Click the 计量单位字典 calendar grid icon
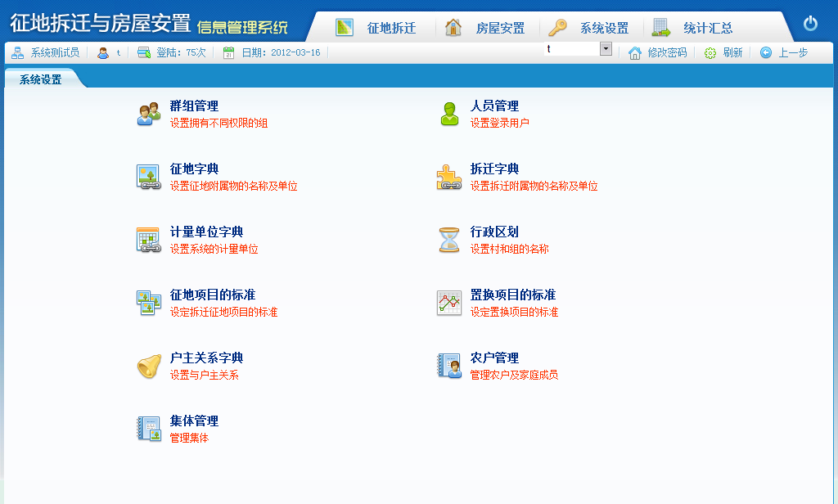Image resolution: width=838 pixels, height=504 pixels. tap(149, 240)
